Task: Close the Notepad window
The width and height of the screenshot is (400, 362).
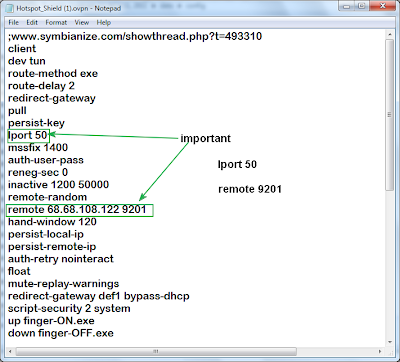Action: point(382,6)
